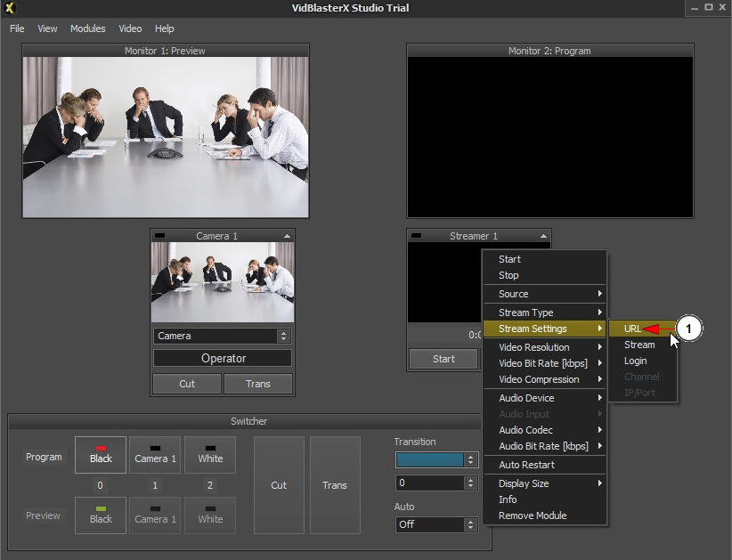Image resolution: width=732 pixels, height=560 pixels.
Task: Expand the Display Size submenu
Action: (x=545, y=483)
